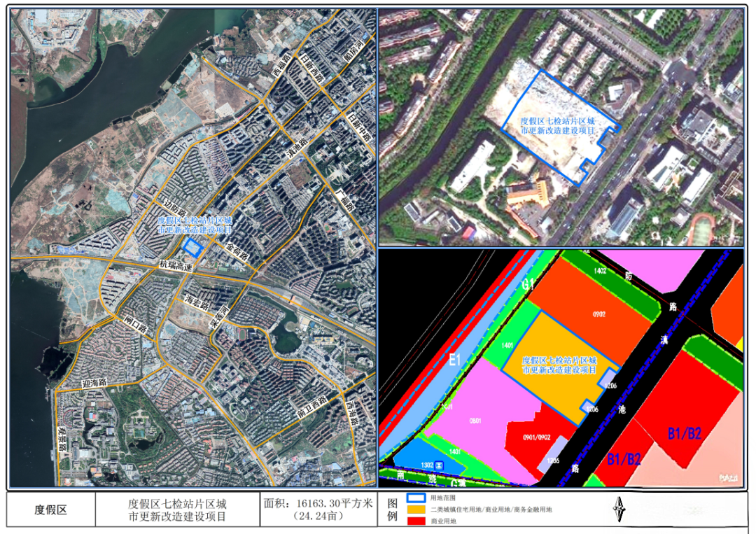The height and width of the screenshot is (534, 756).
Task: Click the 金荷路 road label
Action: point(237,250)
